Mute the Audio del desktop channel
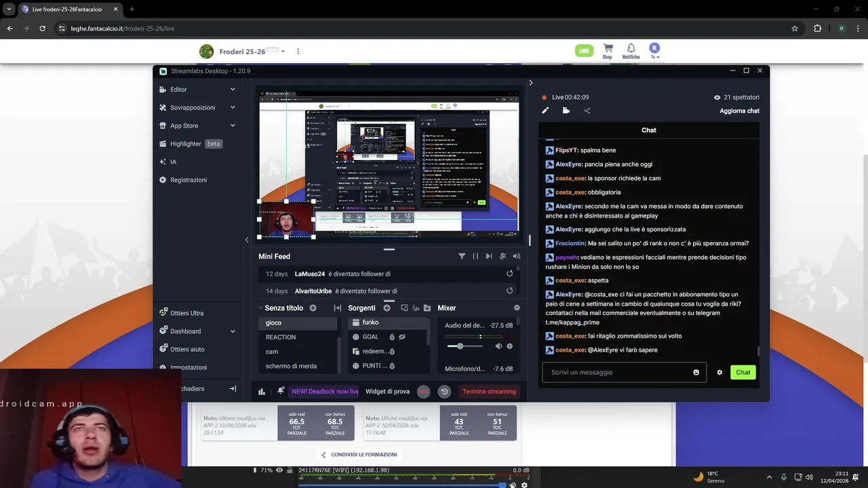 coord(499,346)
